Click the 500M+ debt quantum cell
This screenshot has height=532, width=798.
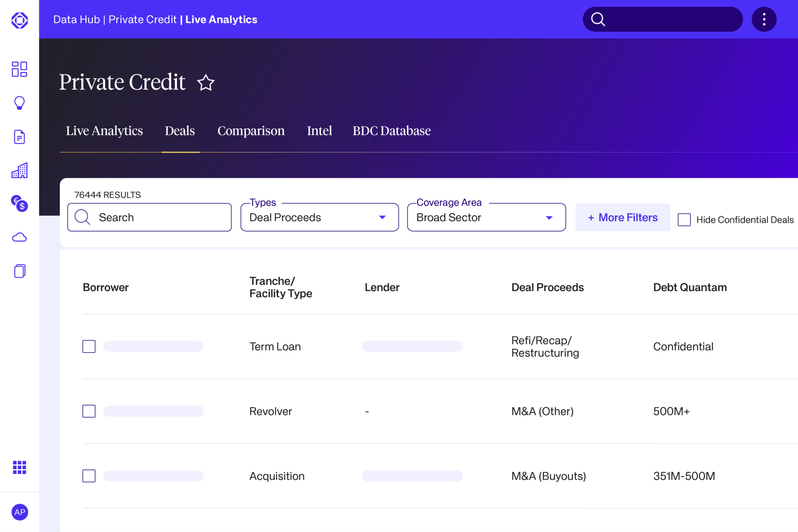click(x=671, y=411)
